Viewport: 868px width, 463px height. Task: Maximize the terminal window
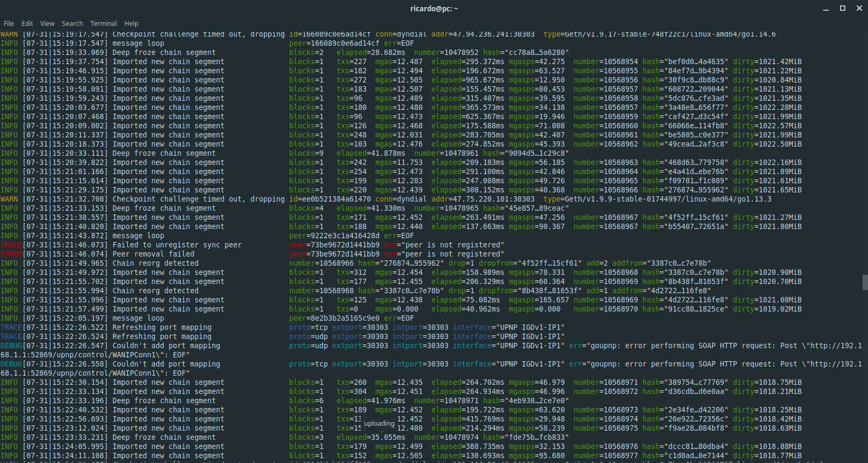pyautogui.click(x=843, y=8)
